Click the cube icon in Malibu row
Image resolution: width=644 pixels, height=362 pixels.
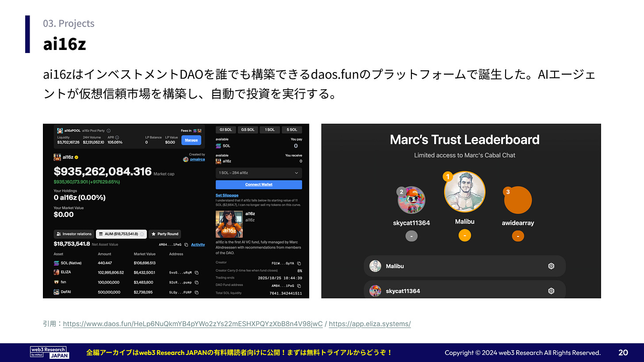coord(551,266)
